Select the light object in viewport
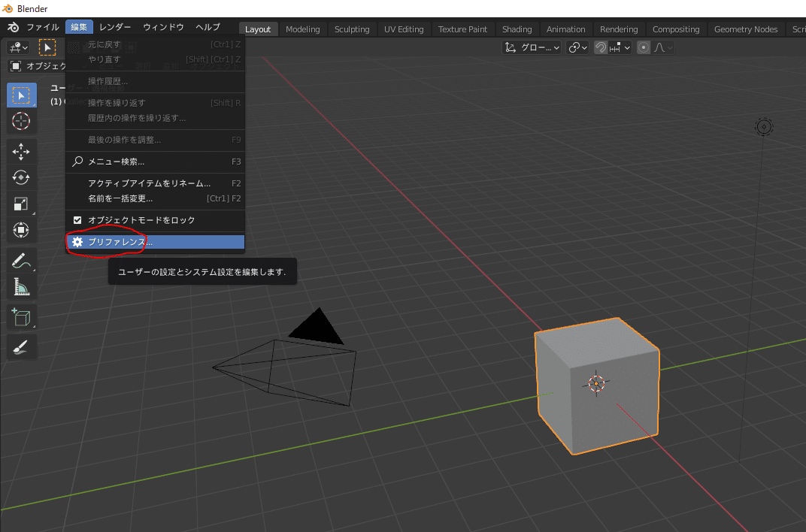Viewport: 806px width, 532px height. click(764, 127)
